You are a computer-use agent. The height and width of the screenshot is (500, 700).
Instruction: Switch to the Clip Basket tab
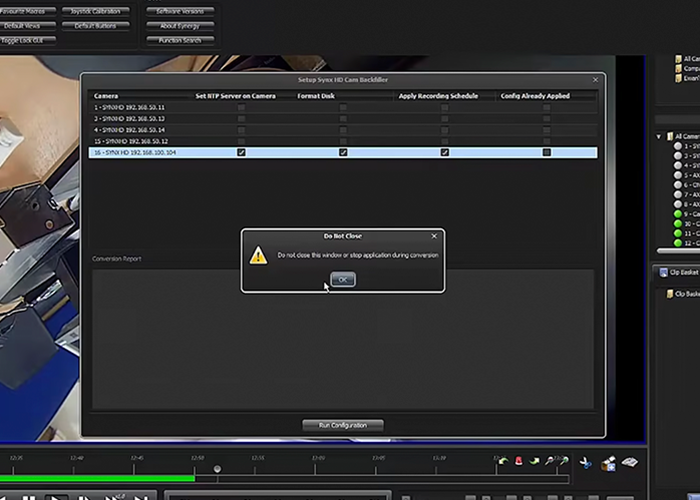pyautogui.click(x=678, y=272)
